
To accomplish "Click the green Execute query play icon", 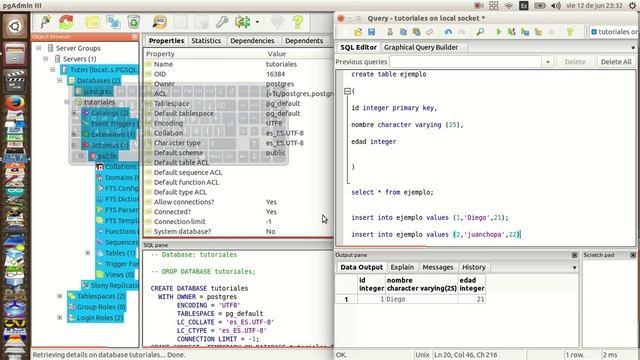I will tap(498, 32).
